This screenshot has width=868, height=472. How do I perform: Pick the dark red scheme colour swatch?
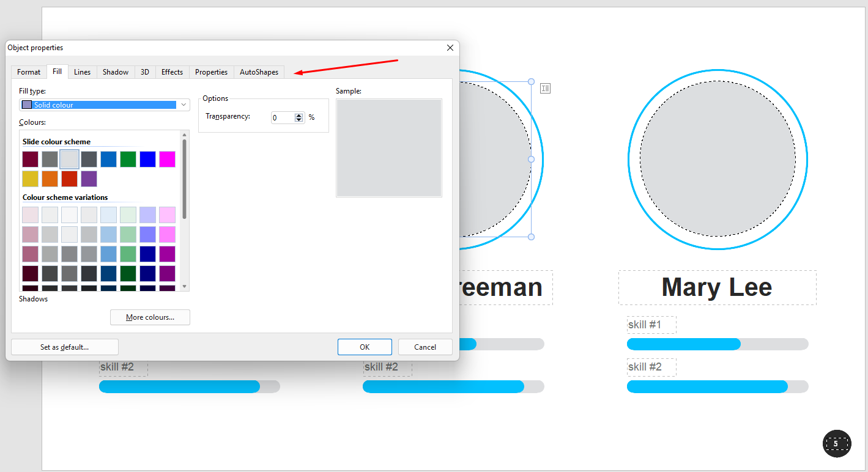click(x=31, y=160)
